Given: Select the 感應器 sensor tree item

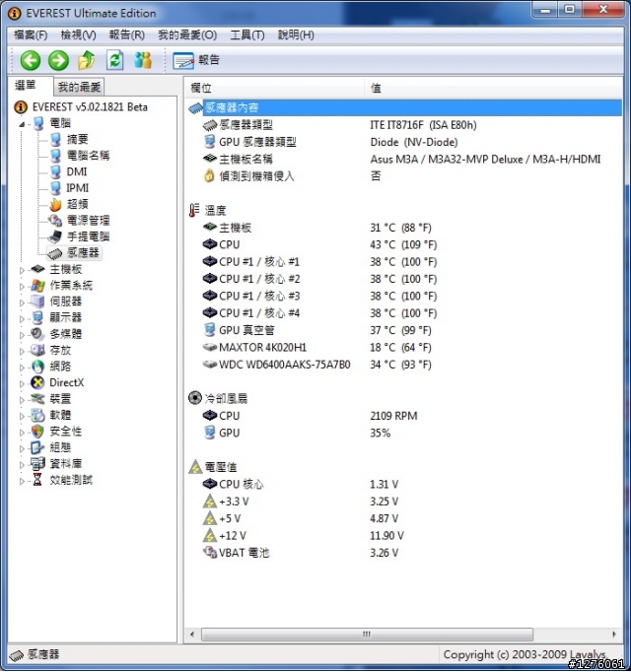Looking at the screenshot, I should pyautogui.click(x=83, y=252).
